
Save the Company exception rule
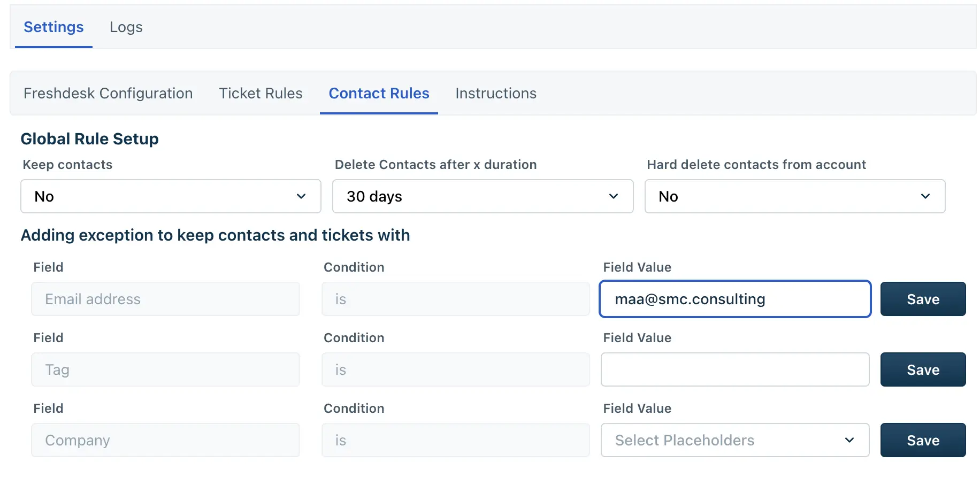click(x=923, y=440)
